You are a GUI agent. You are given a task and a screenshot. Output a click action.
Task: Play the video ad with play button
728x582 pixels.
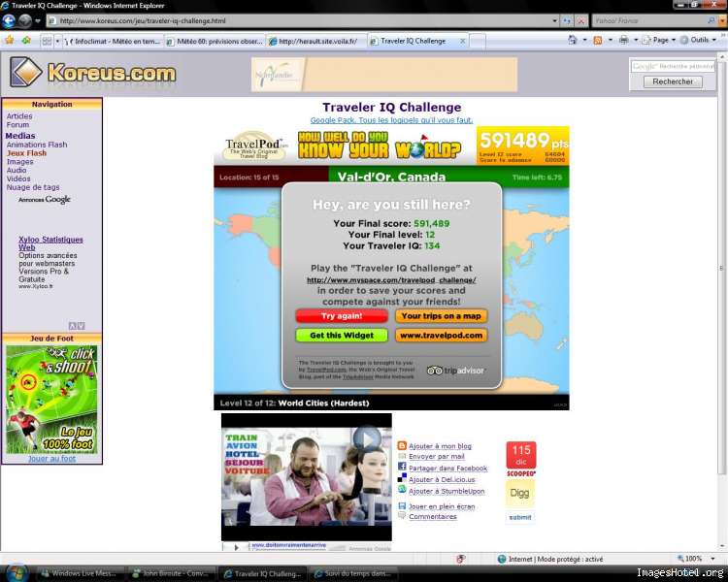(367, 439)
